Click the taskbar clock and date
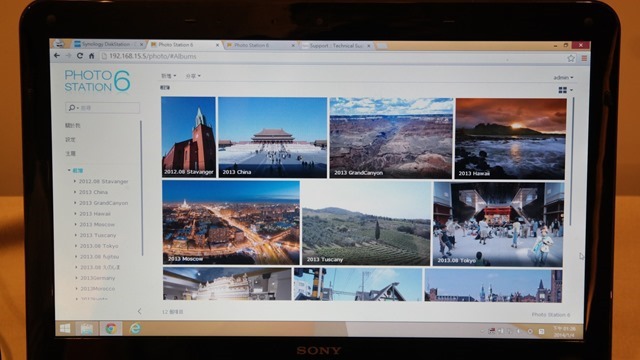 pos(564,331)
